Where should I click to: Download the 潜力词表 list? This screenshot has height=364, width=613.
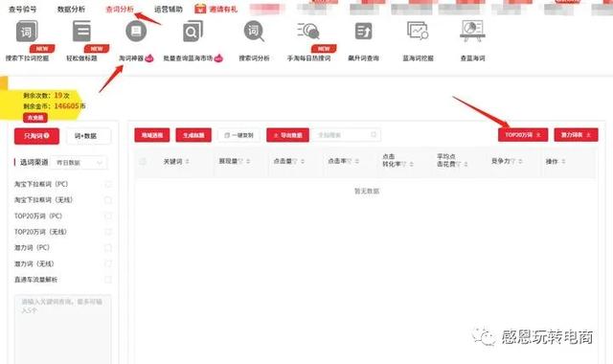576,135
